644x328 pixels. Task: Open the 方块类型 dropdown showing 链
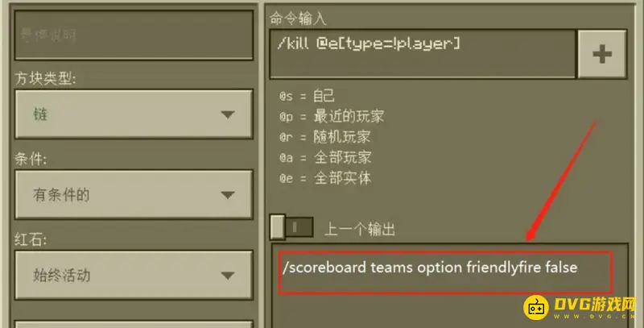134,114
